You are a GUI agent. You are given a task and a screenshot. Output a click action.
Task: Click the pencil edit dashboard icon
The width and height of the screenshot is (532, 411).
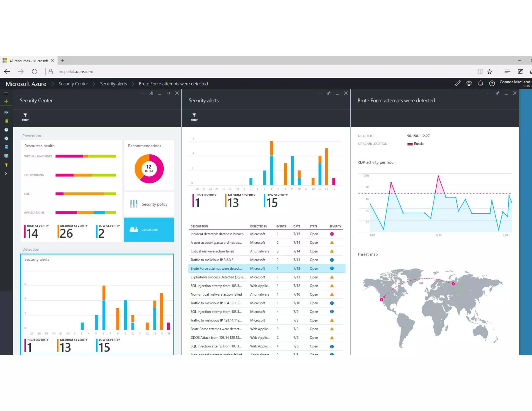click(x=457, y=83)
